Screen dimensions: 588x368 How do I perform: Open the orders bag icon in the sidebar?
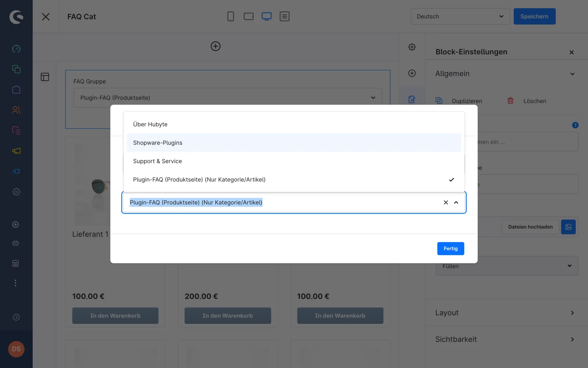coord(16,89)
